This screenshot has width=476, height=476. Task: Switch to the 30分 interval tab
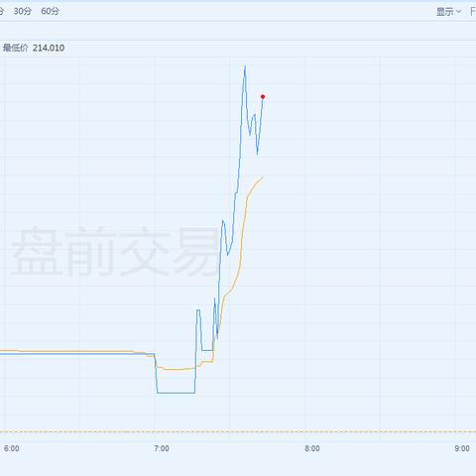point(23,11)
